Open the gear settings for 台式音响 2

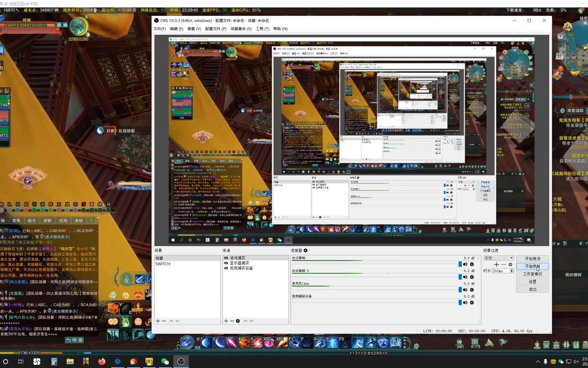click(472, 277)
